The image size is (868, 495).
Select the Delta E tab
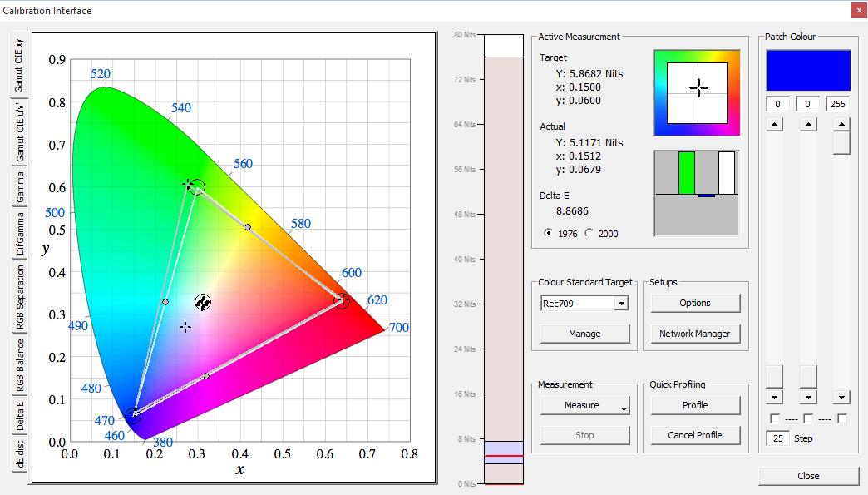pyautogui.click(x=19, y=416)
